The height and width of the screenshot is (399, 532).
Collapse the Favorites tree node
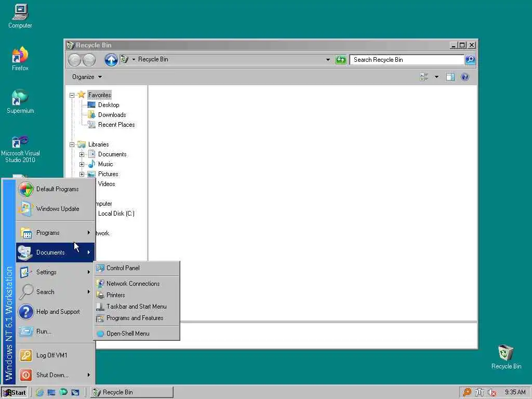pos(72,96)
